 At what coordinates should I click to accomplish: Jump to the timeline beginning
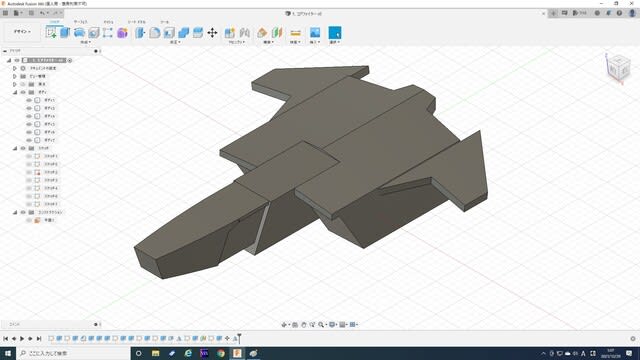(6, 338)
